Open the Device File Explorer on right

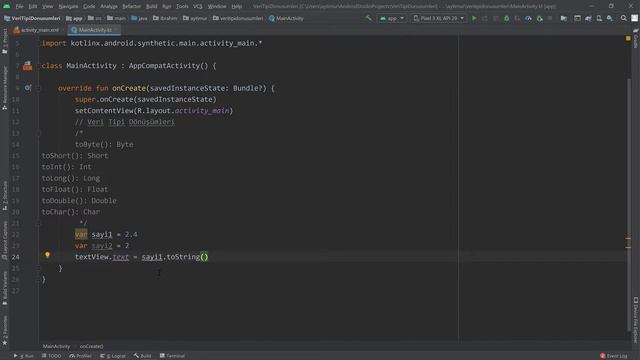point(636,320)
